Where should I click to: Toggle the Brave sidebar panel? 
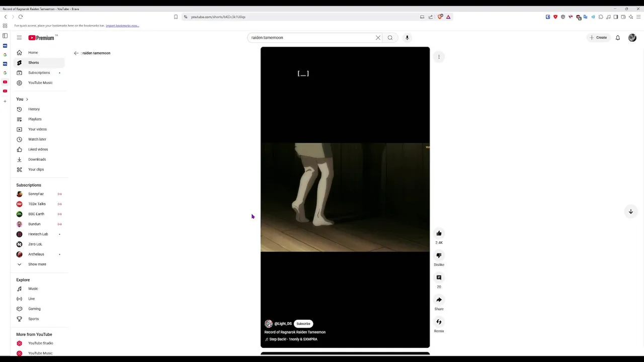click(x=615, y=17)
